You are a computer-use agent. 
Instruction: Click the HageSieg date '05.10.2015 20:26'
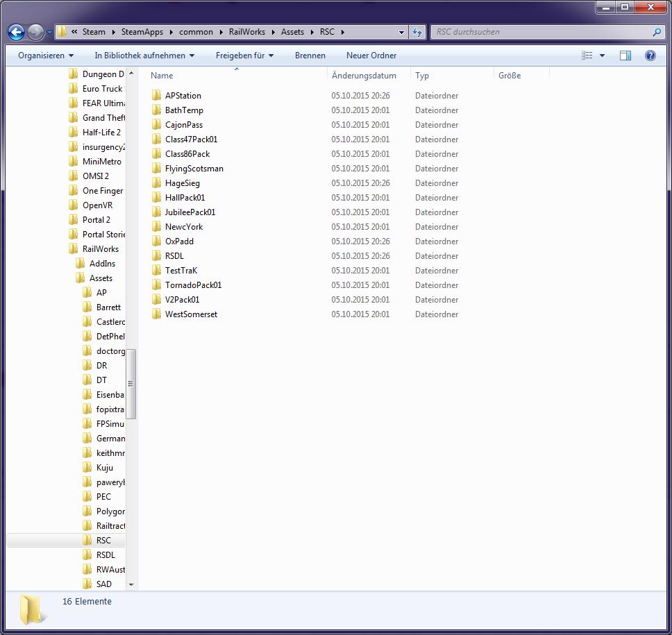pos(360,183)
